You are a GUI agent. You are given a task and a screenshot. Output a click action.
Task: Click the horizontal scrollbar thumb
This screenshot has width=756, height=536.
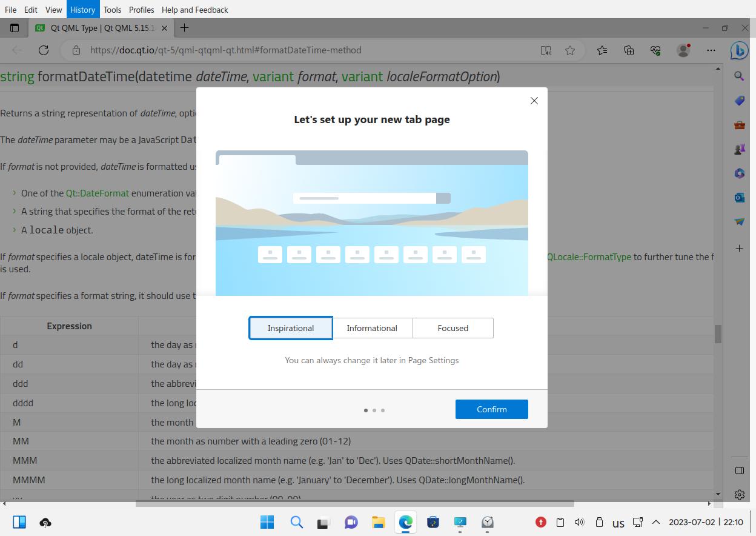(354, 503)
